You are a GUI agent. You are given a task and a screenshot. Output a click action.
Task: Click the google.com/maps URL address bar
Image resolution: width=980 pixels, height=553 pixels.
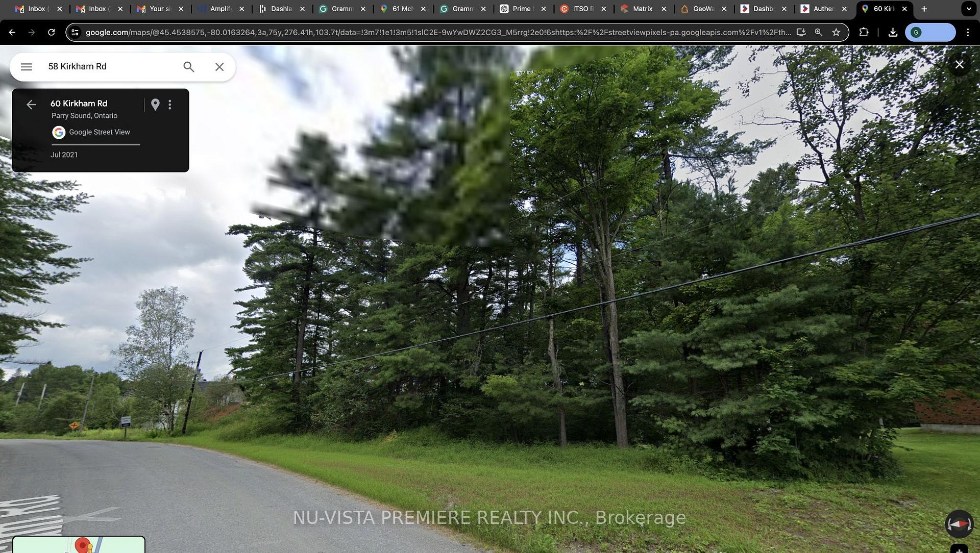[x=438, y=32]
